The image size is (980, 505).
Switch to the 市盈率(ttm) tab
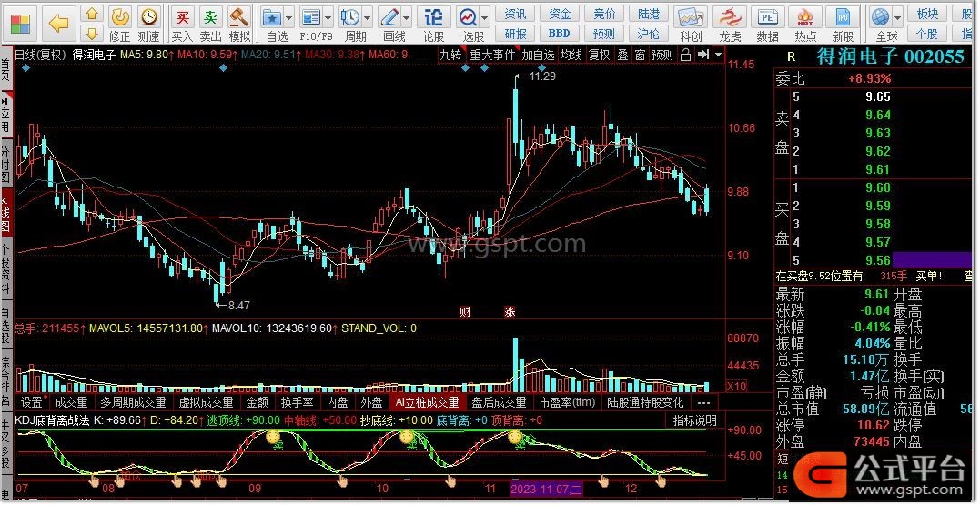point(567,402)
